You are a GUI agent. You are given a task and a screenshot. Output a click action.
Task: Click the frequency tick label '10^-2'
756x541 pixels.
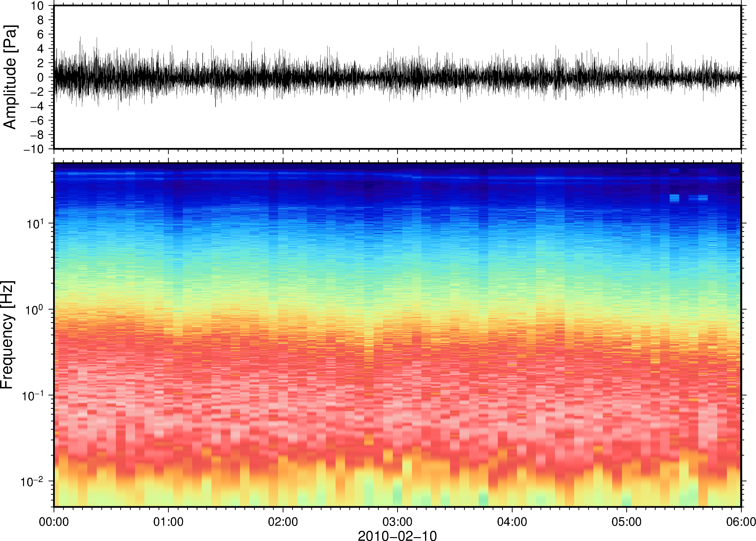tap(32, 481)
